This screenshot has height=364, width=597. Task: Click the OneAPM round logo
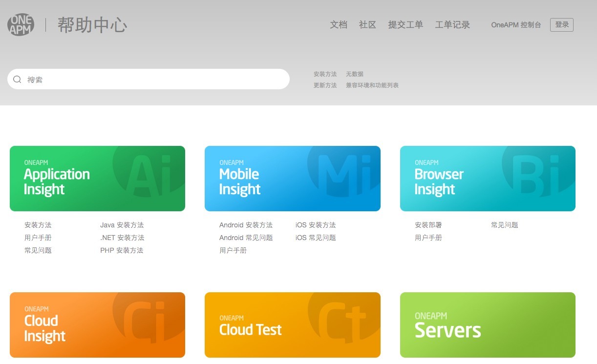(x=21, y=24)
